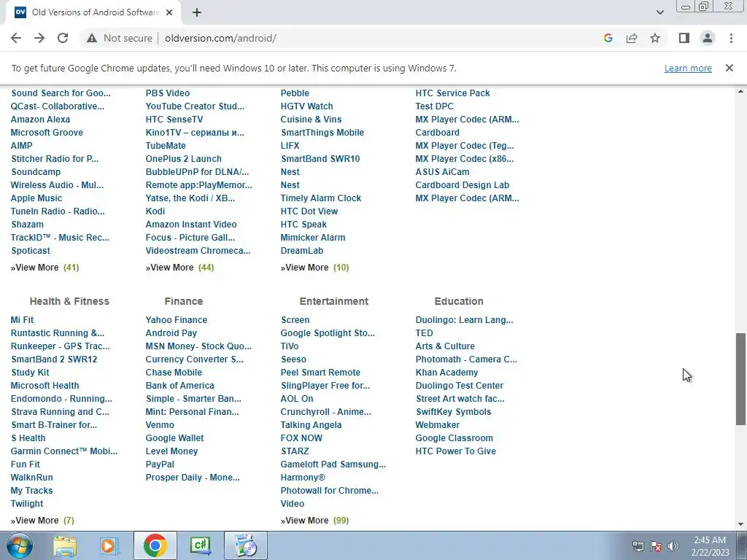
Task: Open the Twilight link
Action: point(27,504)
